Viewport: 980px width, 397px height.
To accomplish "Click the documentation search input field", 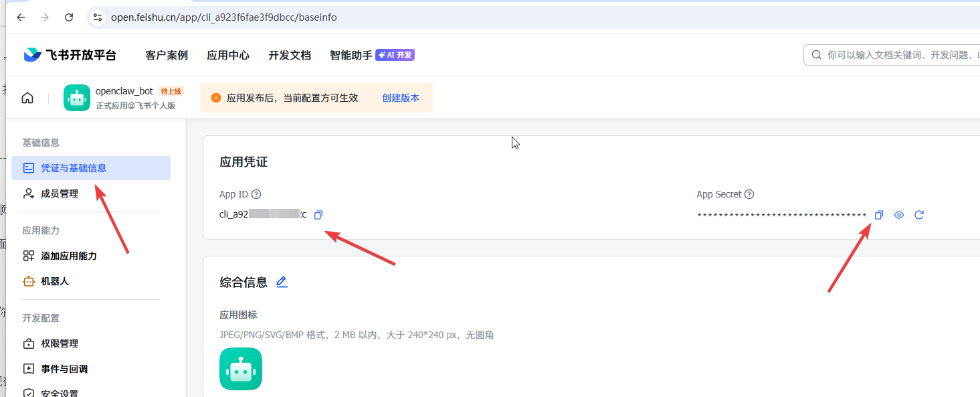I will (896, 55).
